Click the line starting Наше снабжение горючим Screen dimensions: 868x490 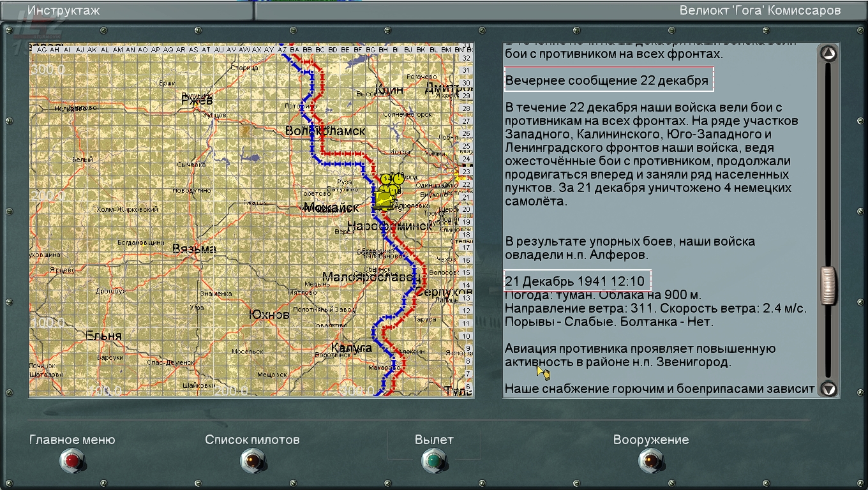(660, 389)
